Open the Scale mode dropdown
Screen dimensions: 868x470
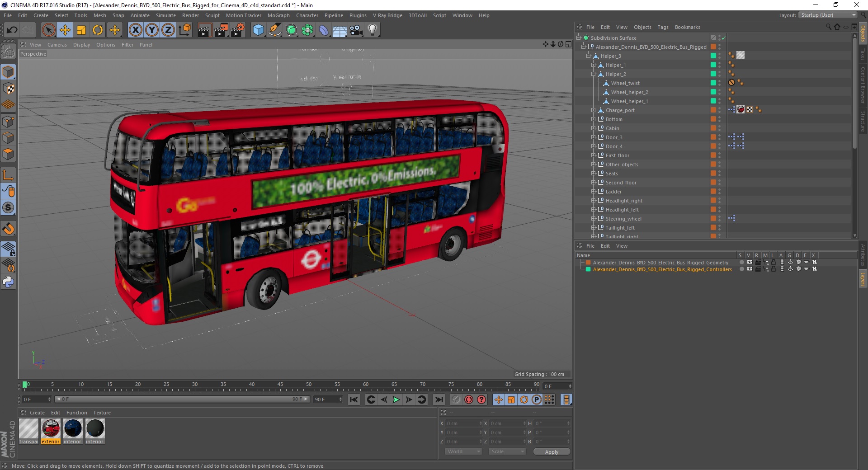[x=507, y=451]
